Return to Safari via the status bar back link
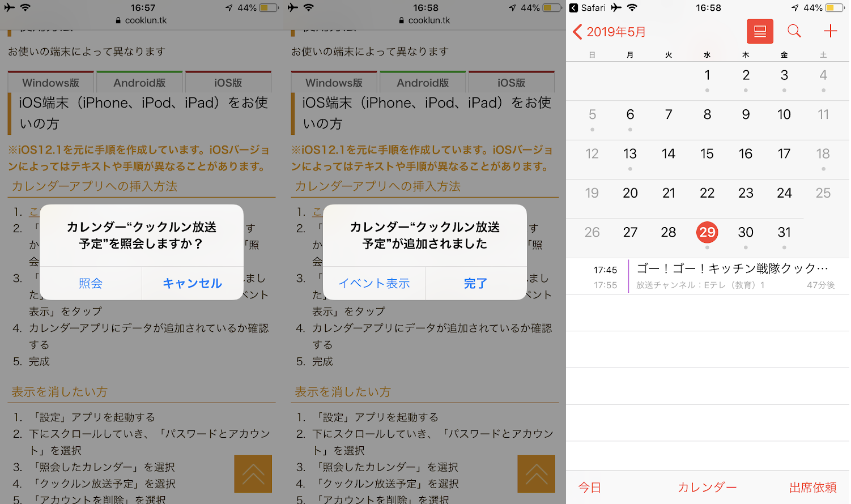 click(x=588, y=8)
